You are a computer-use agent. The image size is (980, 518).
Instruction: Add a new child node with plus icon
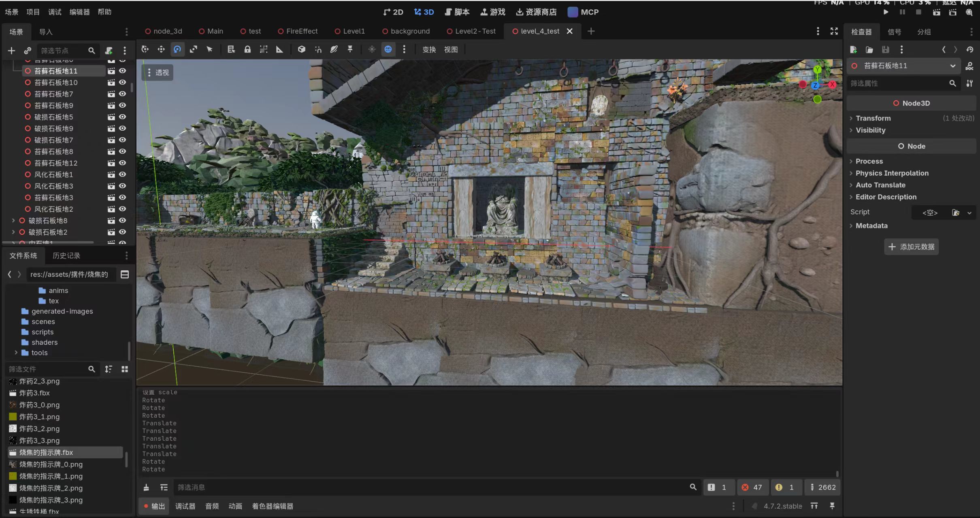(11, 51)
